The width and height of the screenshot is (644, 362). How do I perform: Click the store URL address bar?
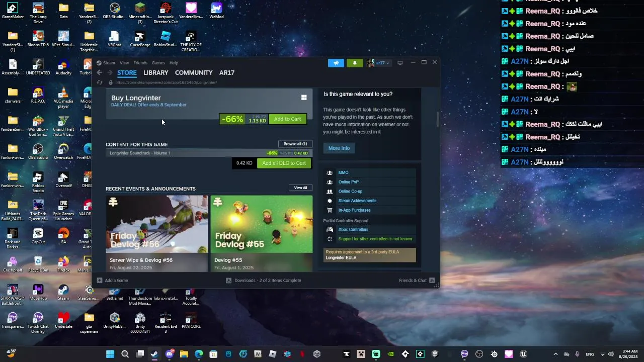click(x=166, y=82)
